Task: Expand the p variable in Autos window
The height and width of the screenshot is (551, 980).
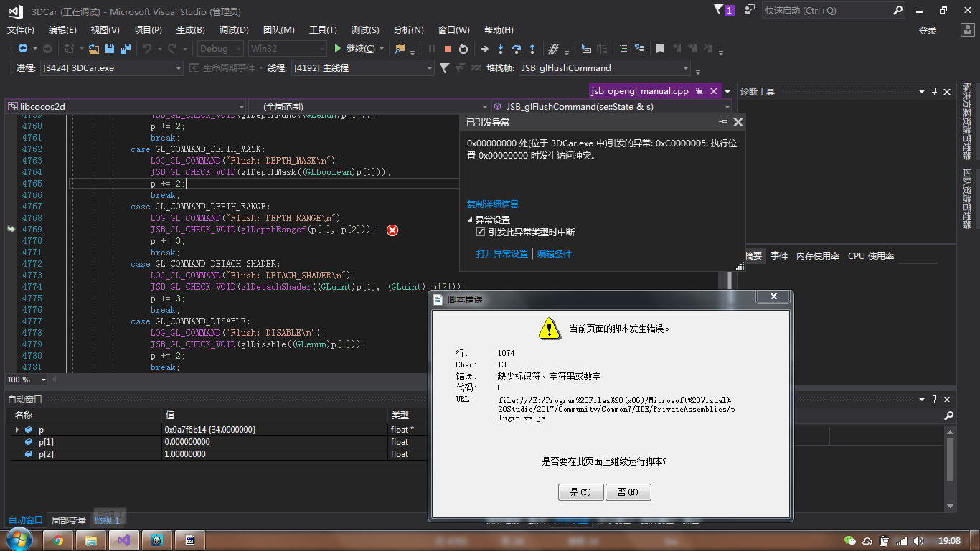Action: [17, 430]
